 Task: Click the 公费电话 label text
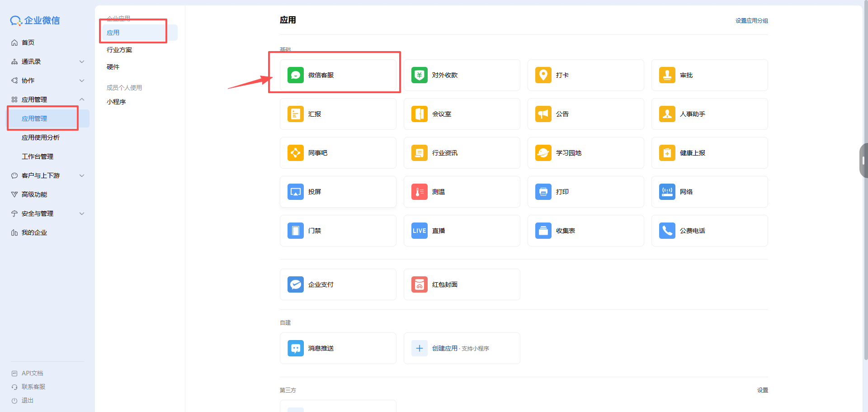(x=693, y=231)
